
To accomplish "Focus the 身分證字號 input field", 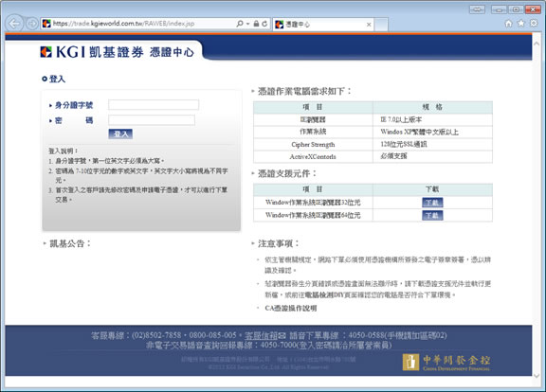I will pos(154,105).
